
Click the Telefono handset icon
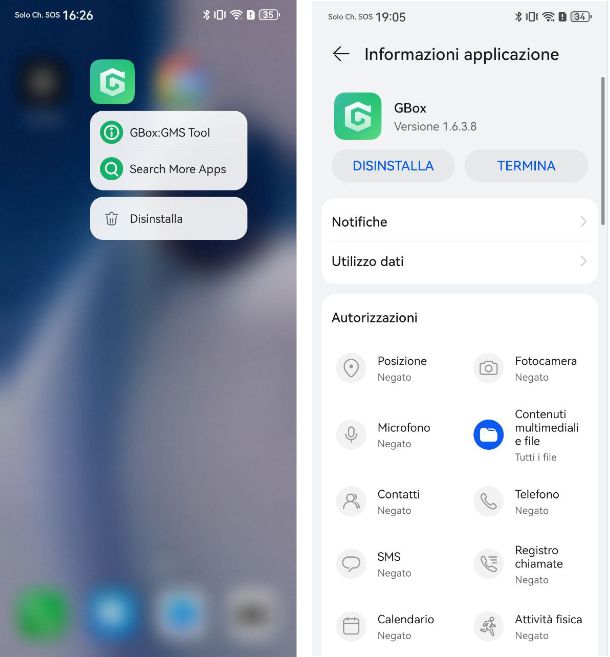(489, 502)
